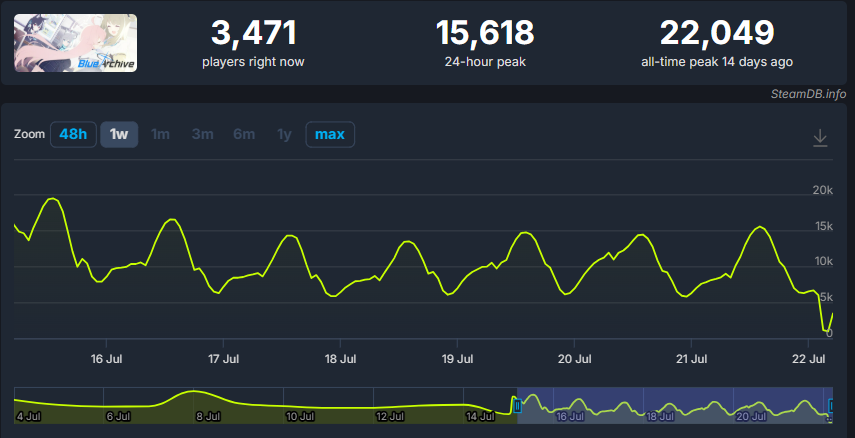This screenshot has width=855, height=438.
Task: Click the chart download icon
Action: click(x=820, y=138)
